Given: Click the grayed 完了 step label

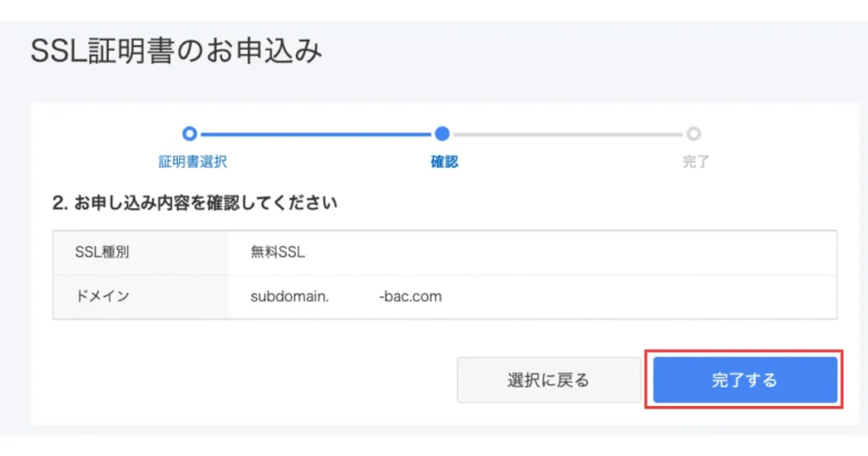Looking at the screenshot, I should pos(696,162).
